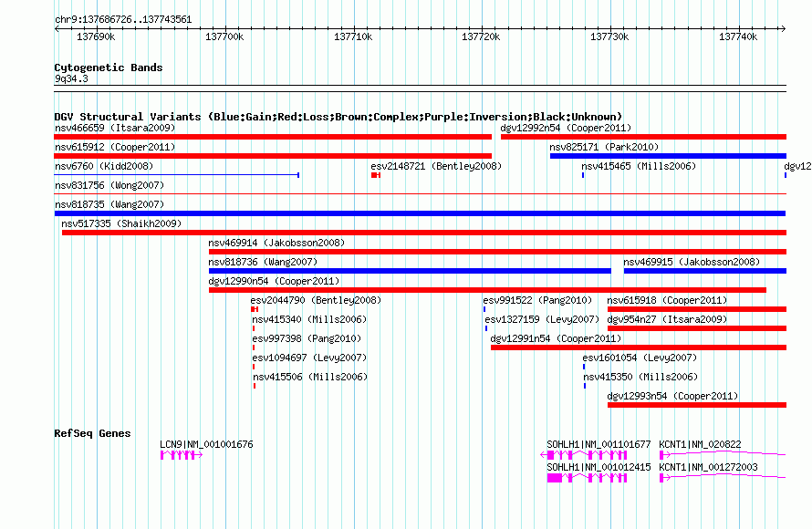Select the nsv517335 (Shaikh2009) text label
Viewport: 812px width, 529px height.
121,223
